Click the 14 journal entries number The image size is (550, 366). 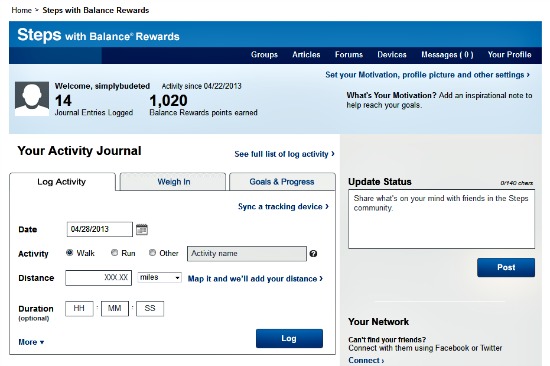63,101
